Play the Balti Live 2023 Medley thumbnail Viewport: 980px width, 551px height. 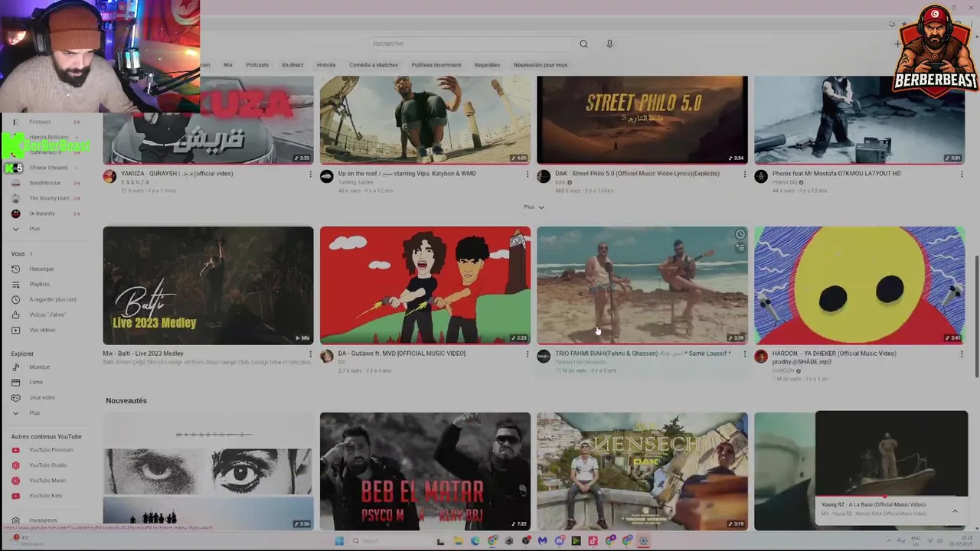click(x=208, y=285)
